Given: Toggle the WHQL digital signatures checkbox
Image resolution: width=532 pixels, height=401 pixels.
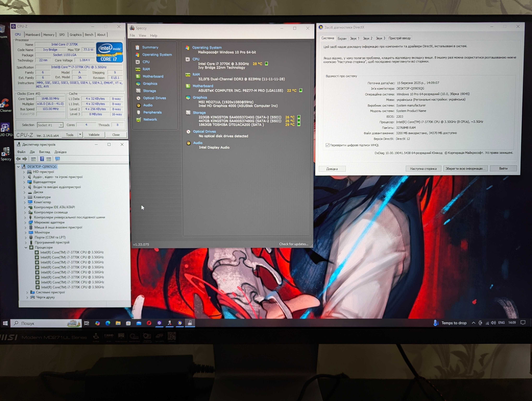Looking at the screenshot, I should pos(327,145).
